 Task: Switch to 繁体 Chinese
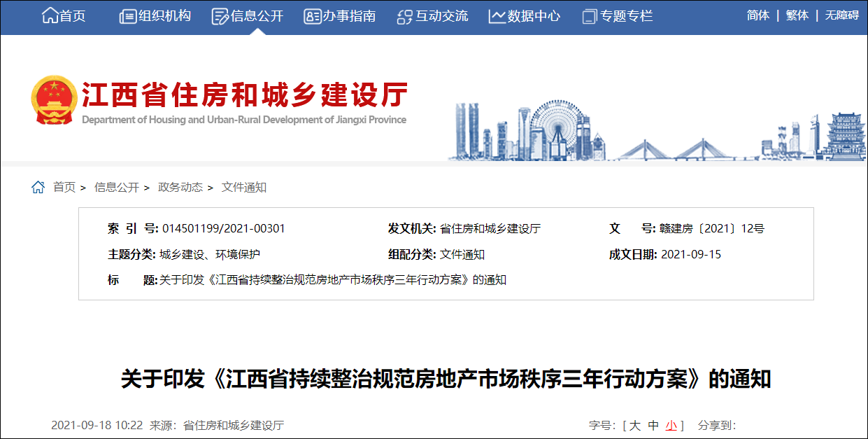point(797,15)
